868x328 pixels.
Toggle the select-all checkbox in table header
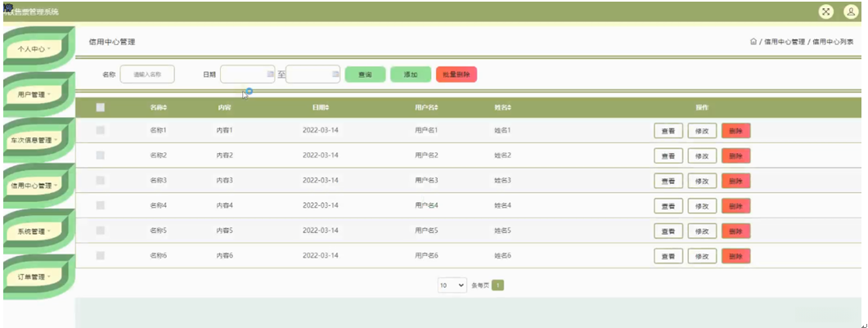[x=100, y=108]
